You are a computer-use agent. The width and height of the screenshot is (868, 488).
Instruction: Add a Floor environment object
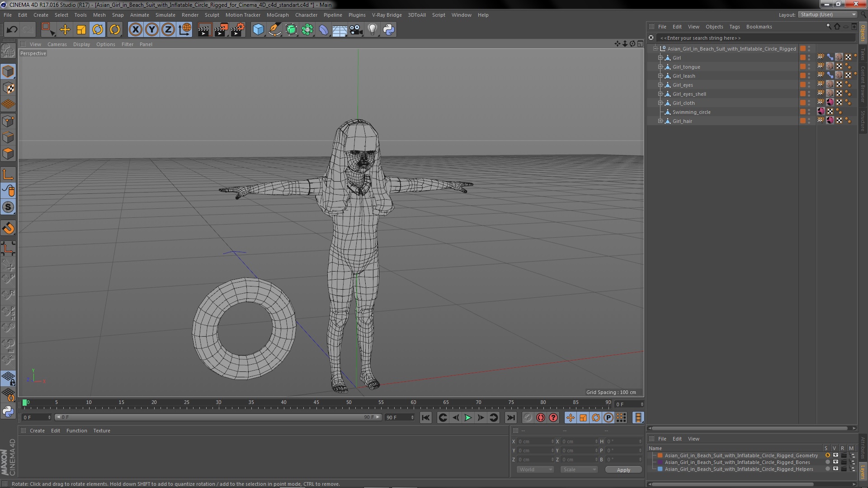[340, 30]
